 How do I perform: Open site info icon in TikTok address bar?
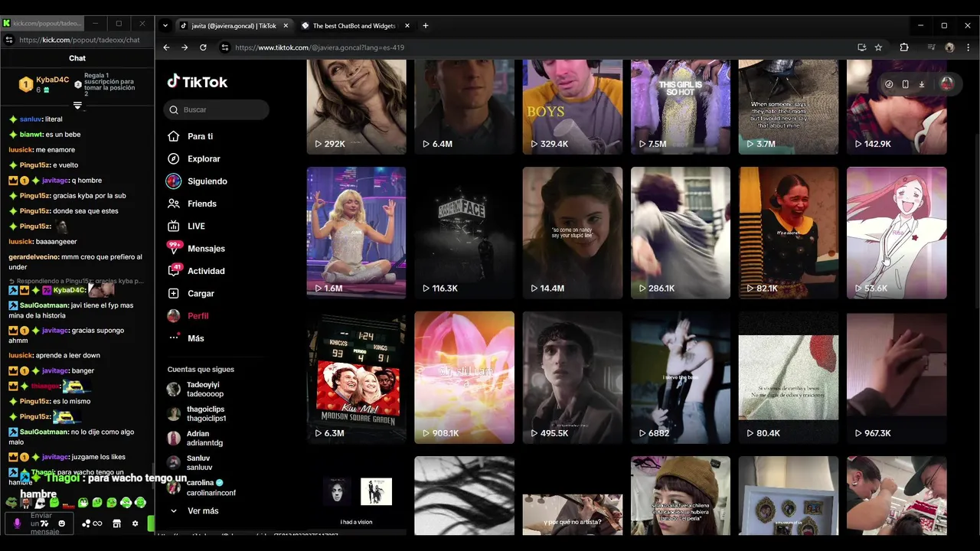tap(224, 47)
